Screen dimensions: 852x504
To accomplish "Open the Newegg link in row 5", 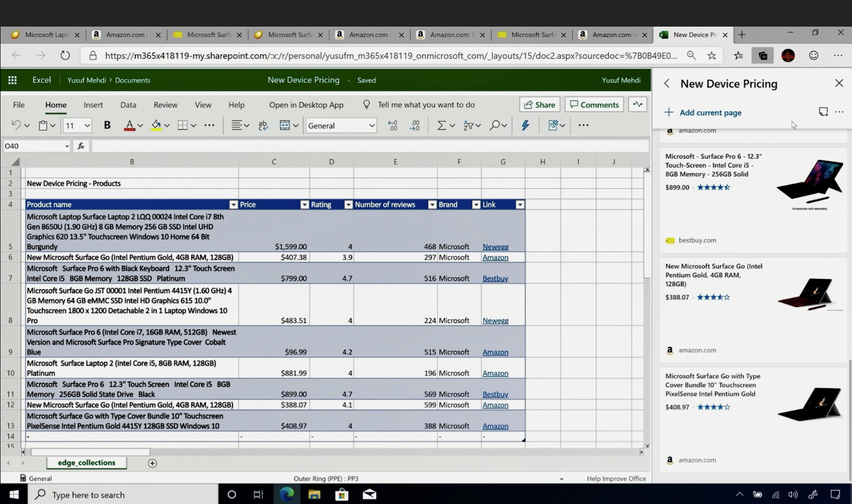I will click(x=495, y=247).
